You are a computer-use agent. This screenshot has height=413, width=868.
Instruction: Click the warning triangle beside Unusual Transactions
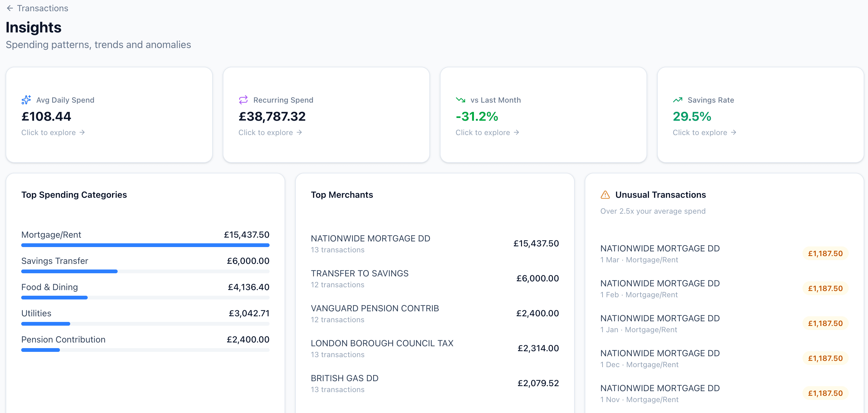point(606,195)
